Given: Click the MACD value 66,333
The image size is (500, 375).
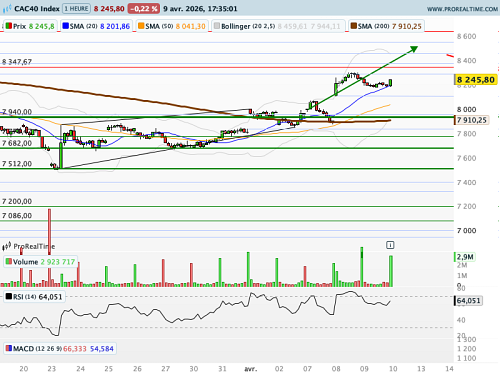Looking at the screenshot, I should [x=75, y=349].
